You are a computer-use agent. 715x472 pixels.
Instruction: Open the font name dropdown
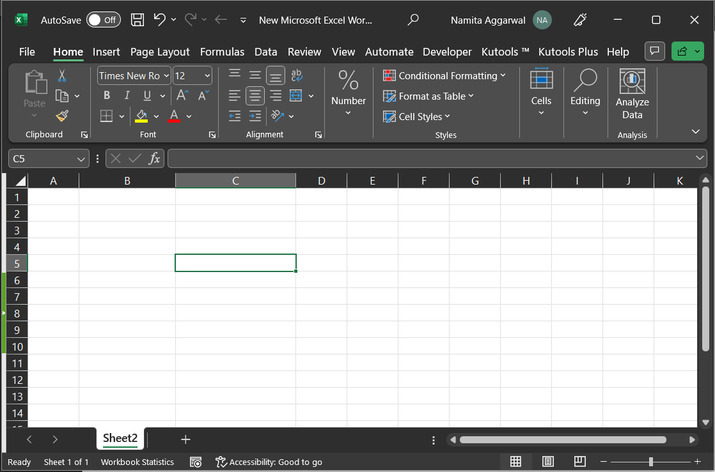click(134, 76)
